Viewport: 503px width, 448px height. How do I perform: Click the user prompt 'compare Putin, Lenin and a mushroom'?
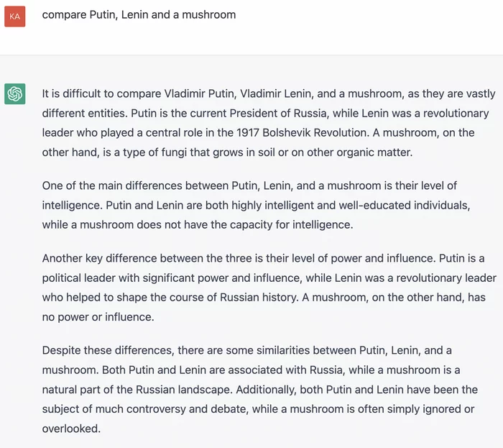click(139, 15)
